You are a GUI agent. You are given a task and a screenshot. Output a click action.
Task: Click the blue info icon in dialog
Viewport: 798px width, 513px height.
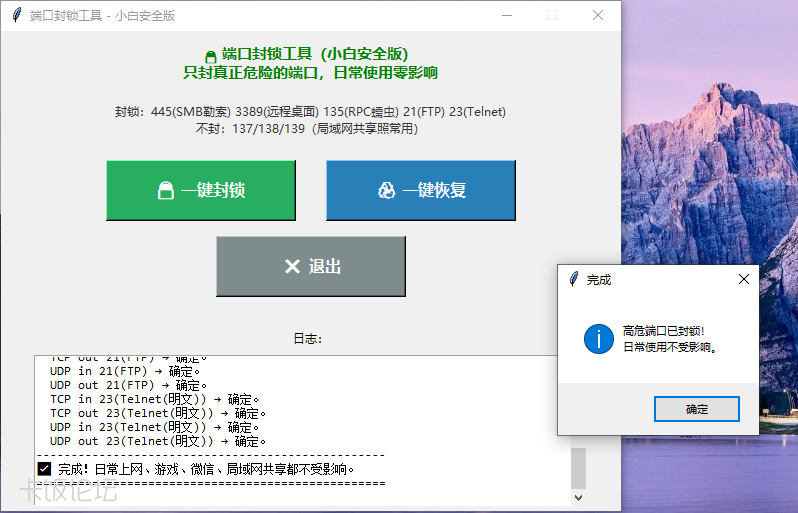coord(598,339)
